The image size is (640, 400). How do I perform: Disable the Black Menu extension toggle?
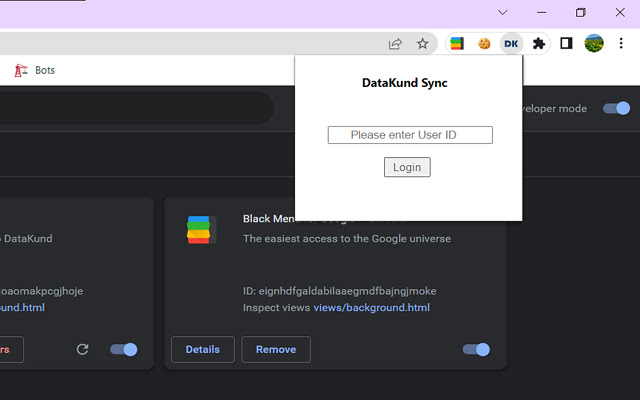click(x=476, y=349)
